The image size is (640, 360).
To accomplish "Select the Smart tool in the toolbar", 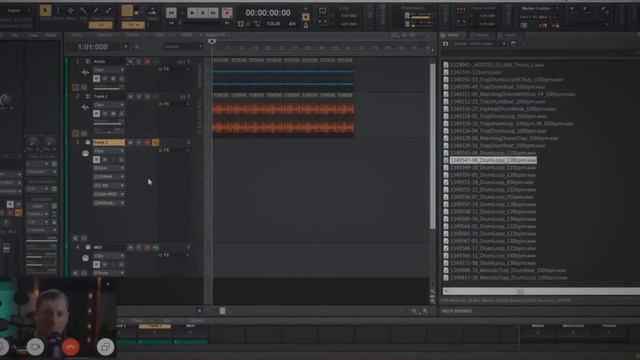I will click(45, 11).
